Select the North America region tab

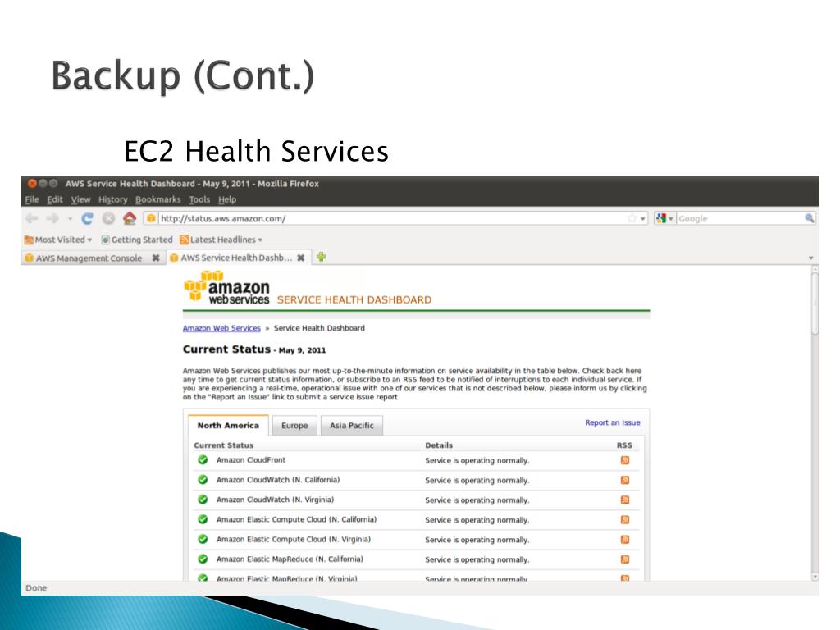(x=228, y=426)
